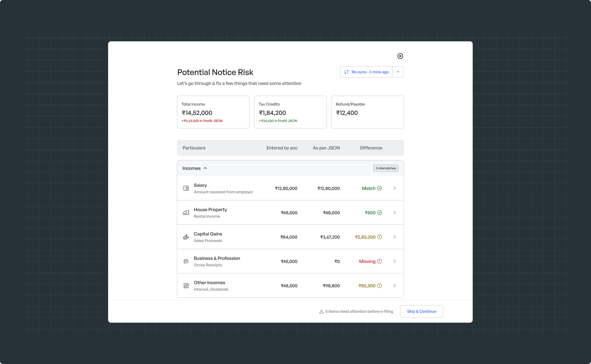The image size is (591, 364).
Task: Click Other Incomes JSON value ₹98,800
Action: point(331,286)
